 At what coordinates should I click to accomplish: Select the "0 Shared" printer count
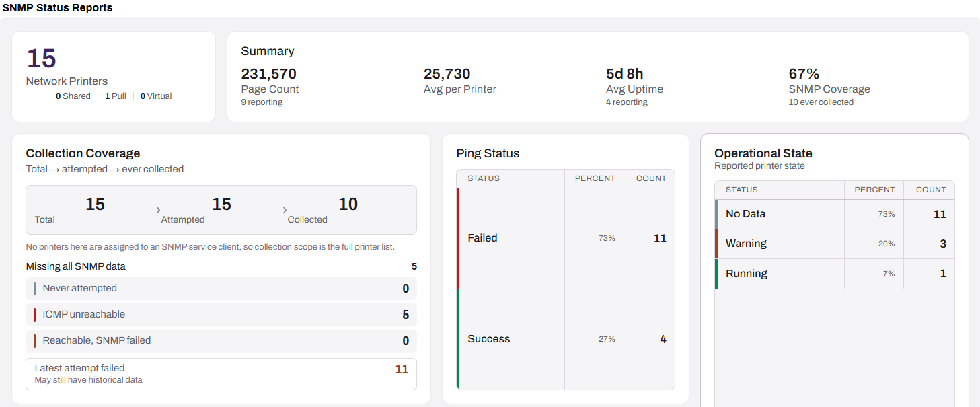tap(73, 96)
